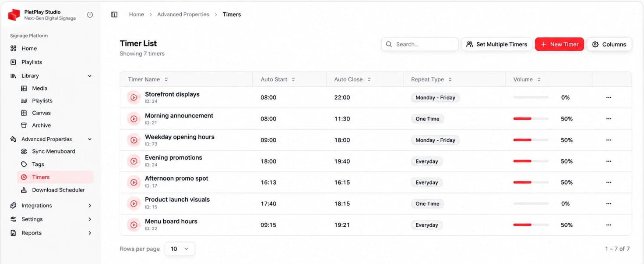This screenshot has width=644, height=264.
Task: Click the Search timers input field
Action: point(420,44)
